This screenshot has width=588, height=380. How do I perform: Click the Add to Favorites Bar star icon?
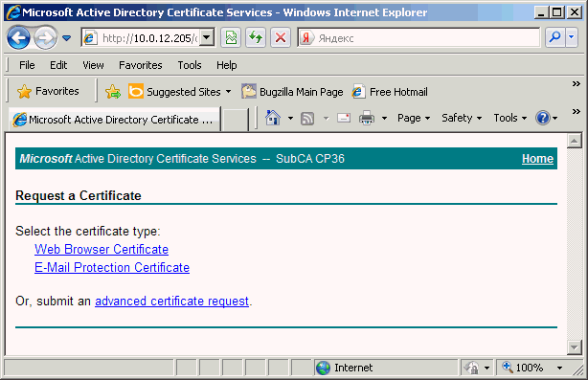pos(113,92)
